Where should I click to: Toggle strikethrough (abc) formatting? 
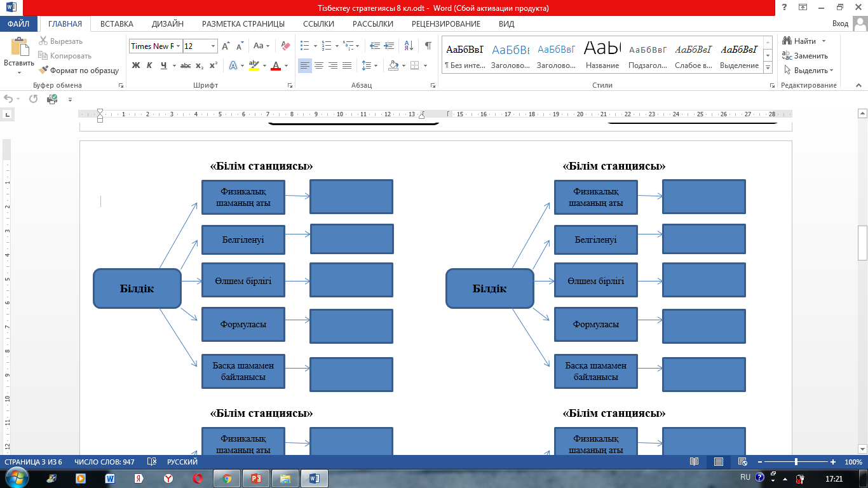[x=186, y=65]
